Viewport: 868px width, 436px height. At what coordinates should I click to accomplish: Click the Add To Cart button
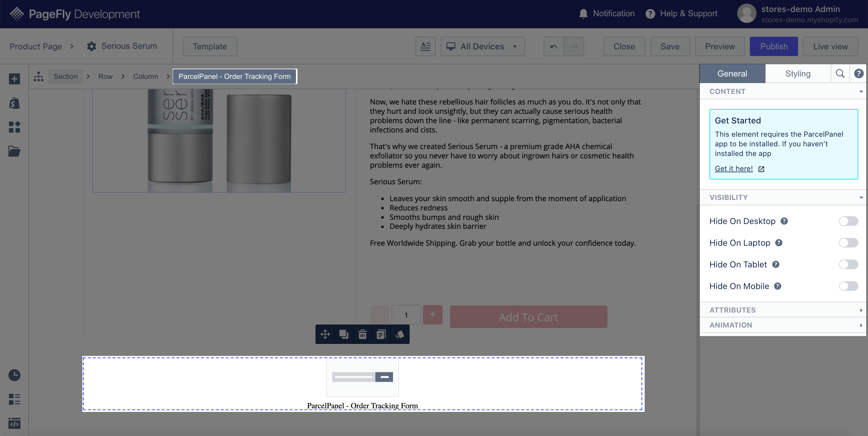[528, 317]
